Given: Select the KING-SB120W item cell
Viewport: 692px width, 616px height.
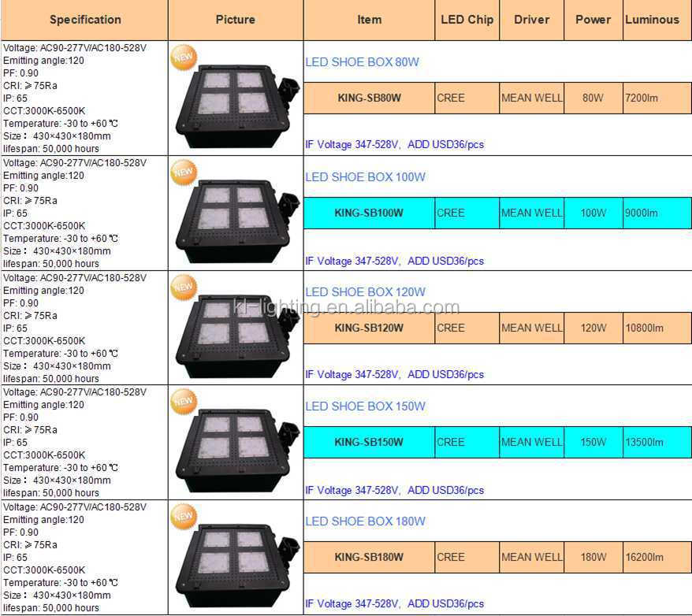Looking at the screenshot, I should click(x=370, y=328).
